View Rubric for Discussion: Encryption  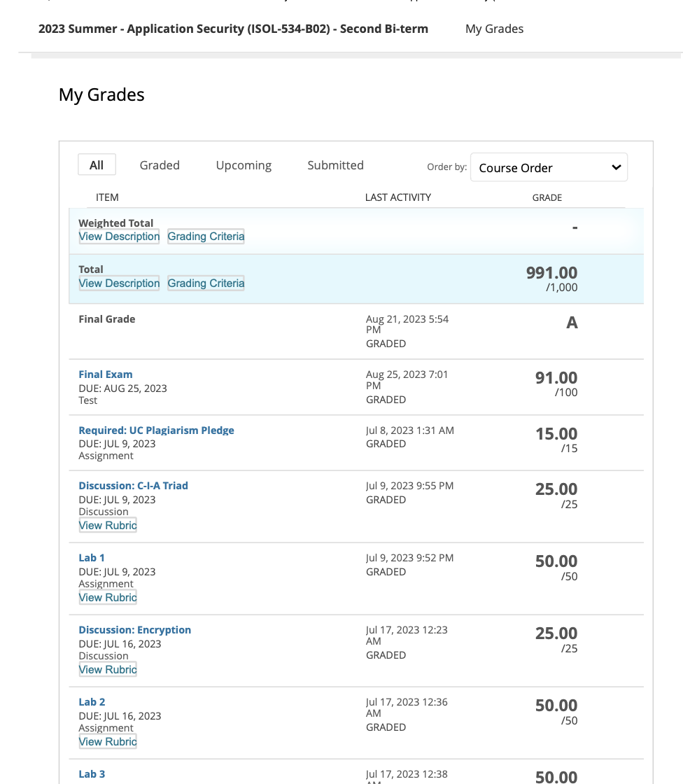click(x=108, y=670)
